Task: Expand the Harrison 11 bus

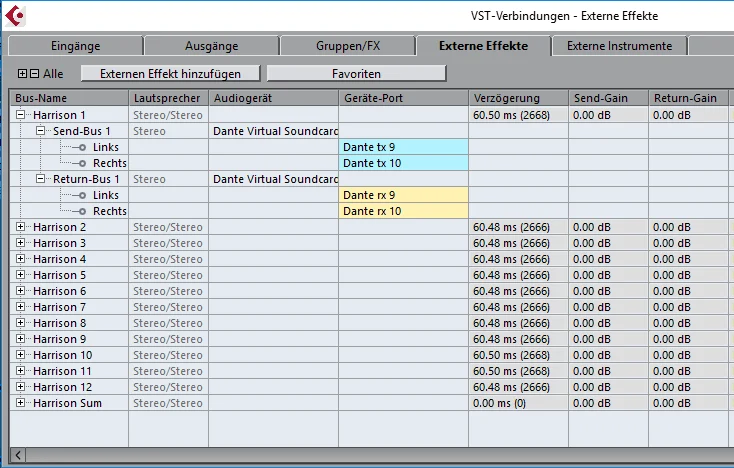Action: pyautogui.click(x=21, y=371)
